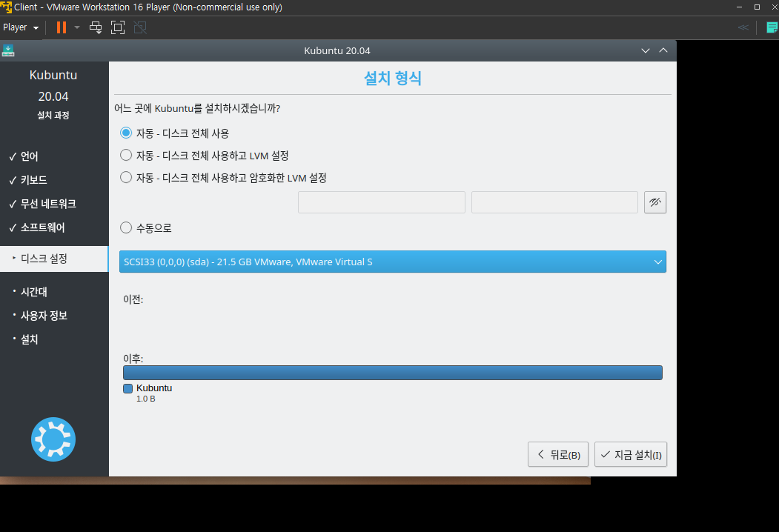Click the 뒤로(B) back button
Viewport: 779px width, 532px height.
[558, 454]
